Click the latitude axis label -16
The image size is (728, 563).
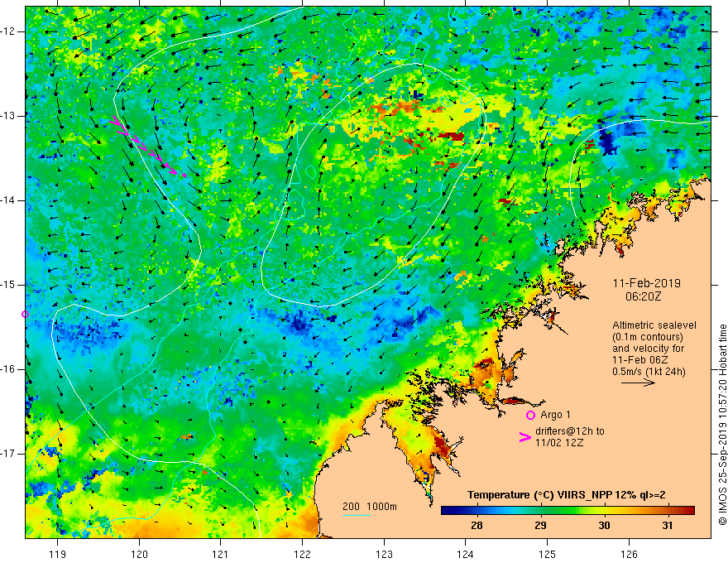(8, 369)
